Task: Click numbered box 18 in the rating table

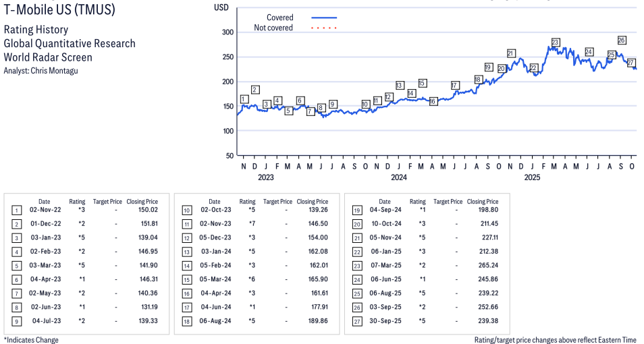Action: click(x=186, y=321)
